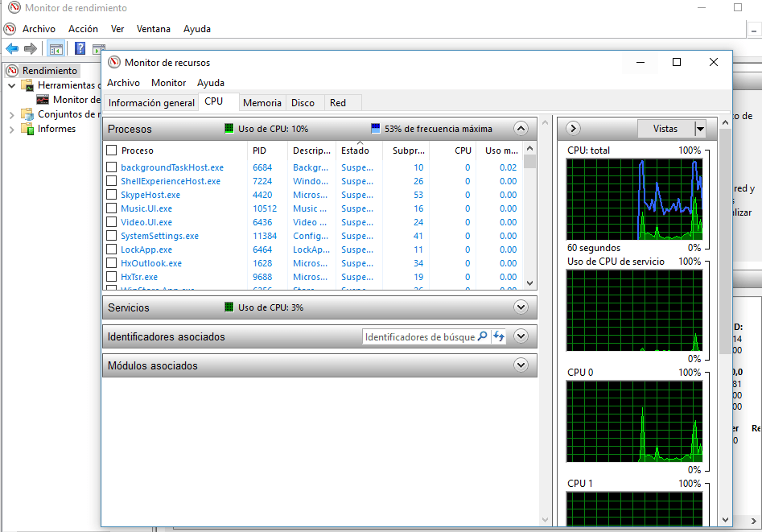Expand the Módulos asociados section
762x532 pixels.
(x=521, y=365)
